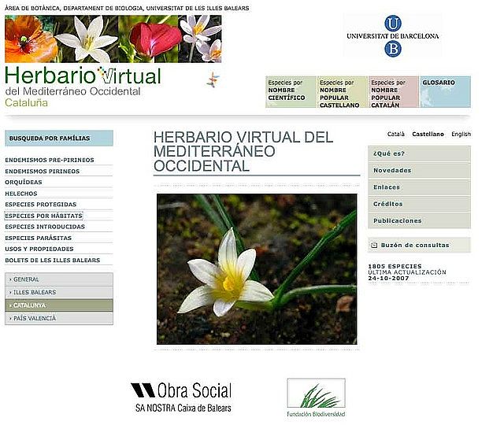Viewport: 504px width, 425px height.
Task: Switch language to English
Action: point(461,135)
